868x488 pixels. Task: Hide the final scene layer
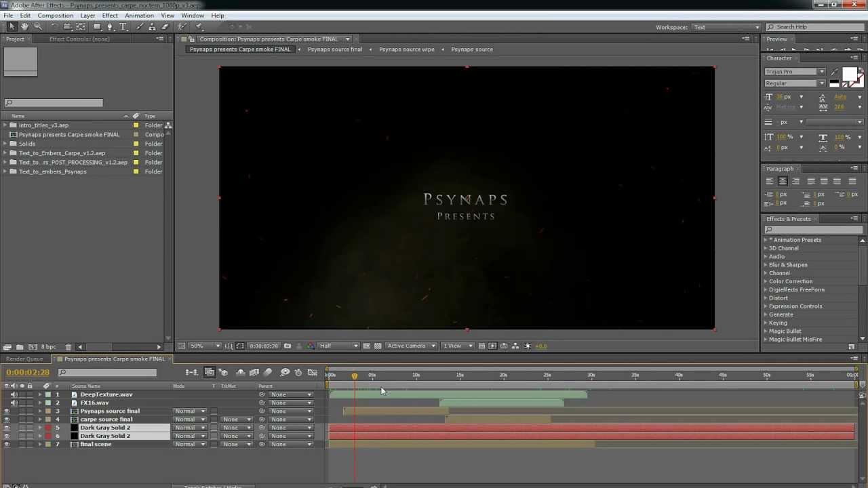[x=7, y=445]
